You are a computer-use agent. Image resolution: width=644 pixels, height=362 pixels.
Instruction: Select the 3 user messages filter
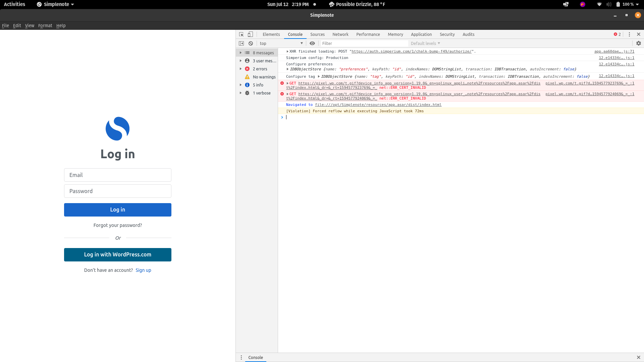tap(264, 61)
